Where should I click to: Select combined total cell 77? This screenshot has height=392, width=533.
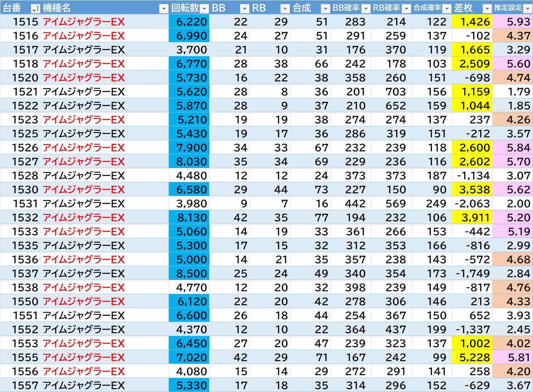(310, 218)
